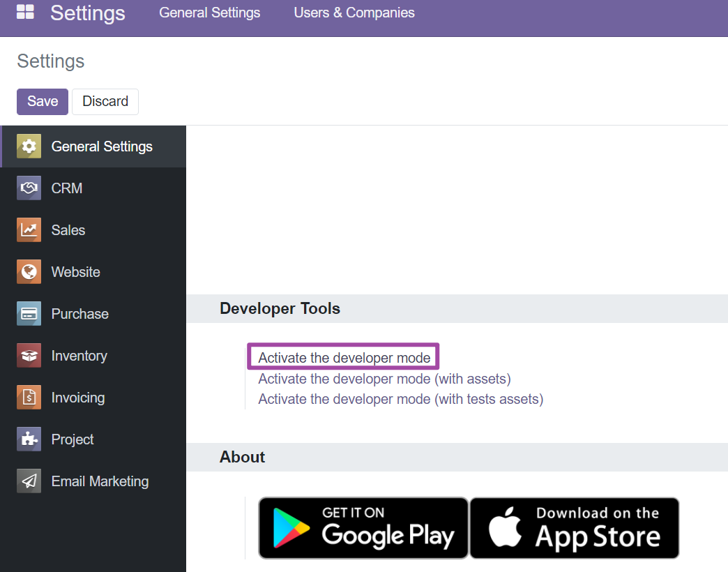
Task: Open the Users & Companies menu
Action: 354,13
